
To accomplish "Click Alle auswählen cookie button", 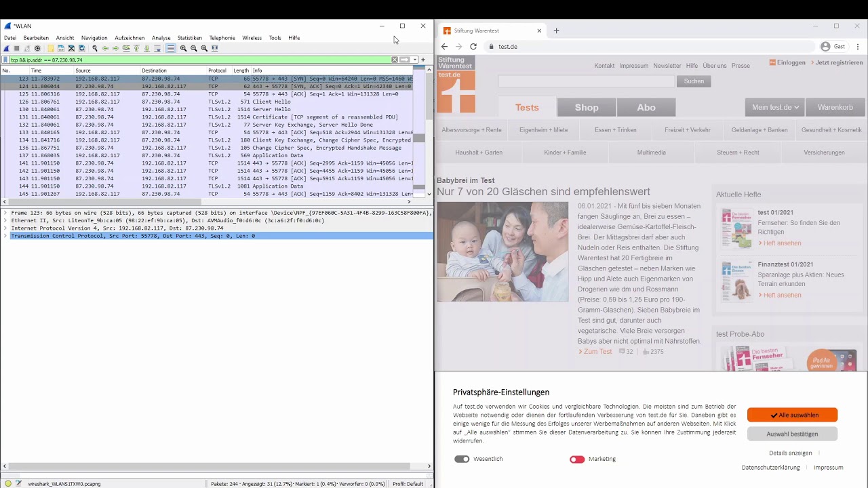I will pos(792,415).
